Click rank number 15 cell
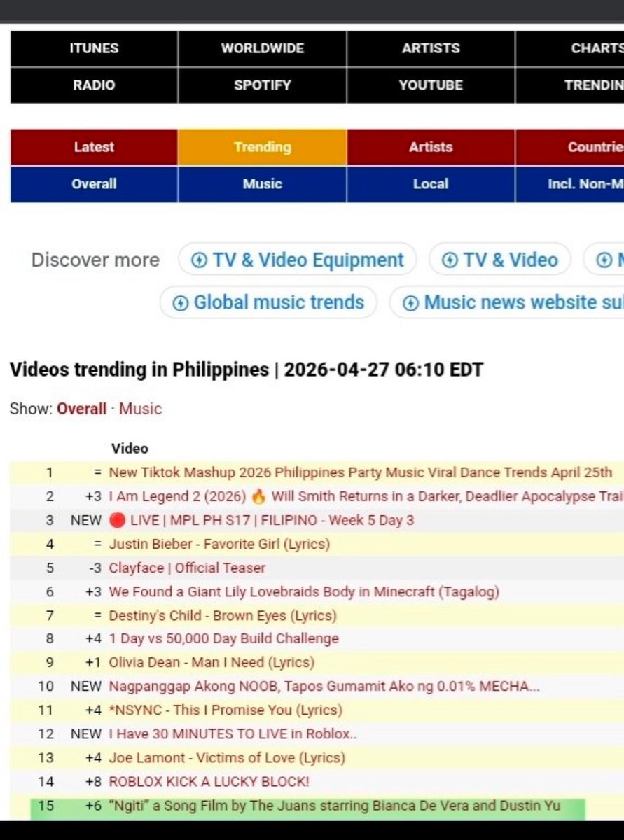The height and width of the screenshot is (840, 624). tap(46, 806)
